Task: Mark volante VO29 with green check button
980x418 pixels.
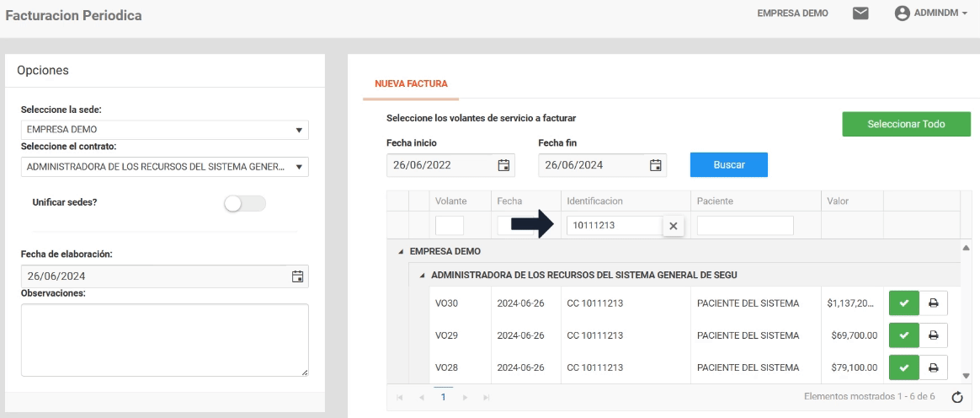Action: click(903, 335)
